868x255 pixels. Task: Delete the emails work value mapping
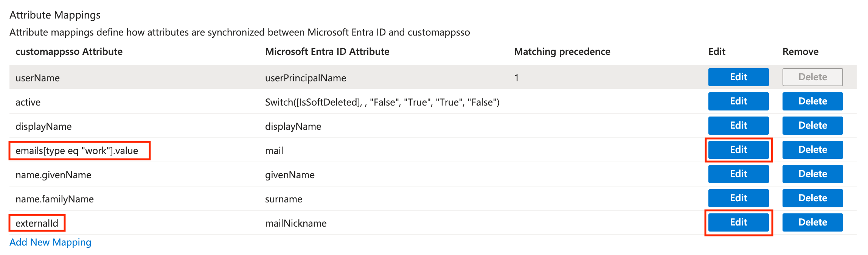tap(812, 150)
